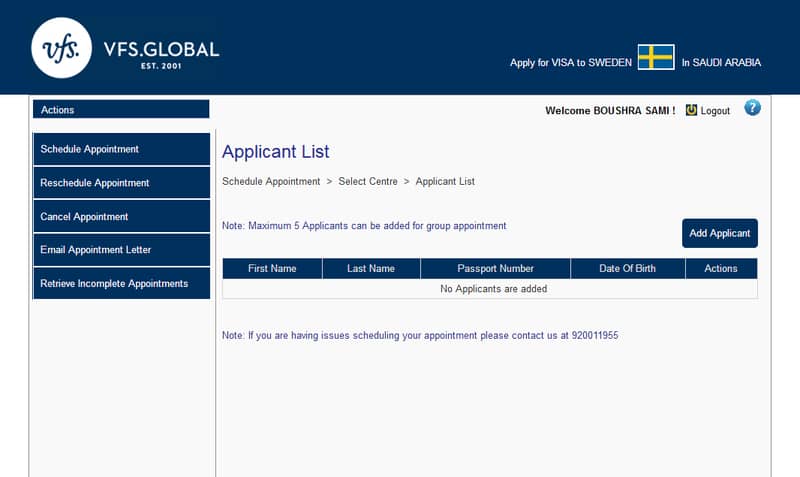Click the Actions sidebar header
The image size is (800, 477).
[121, 109]
